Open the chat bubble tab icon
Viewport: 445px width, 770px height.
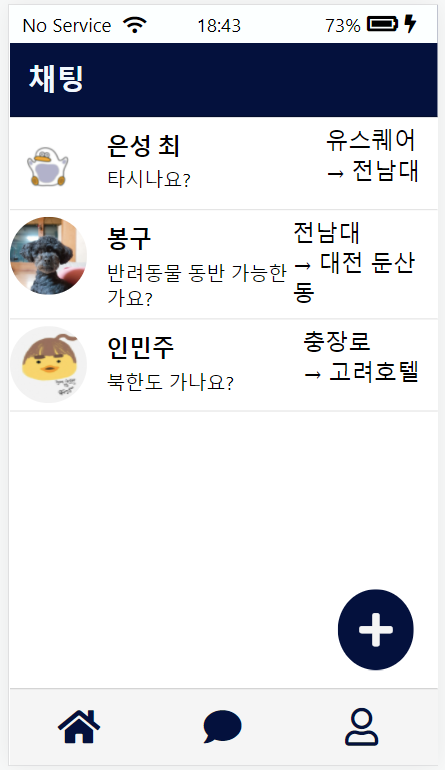click(x=222, y=726)
